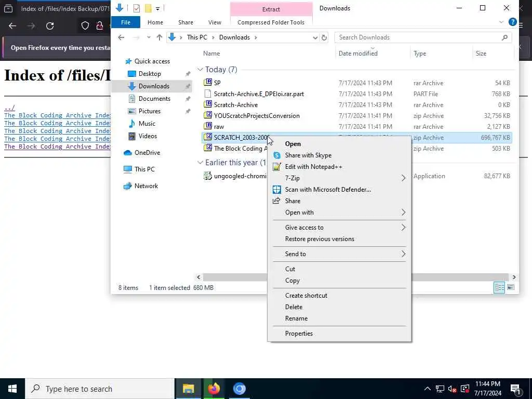
Task: Open the address bar history dropdown
Action: pyautogui.click(x=315, y=37)
